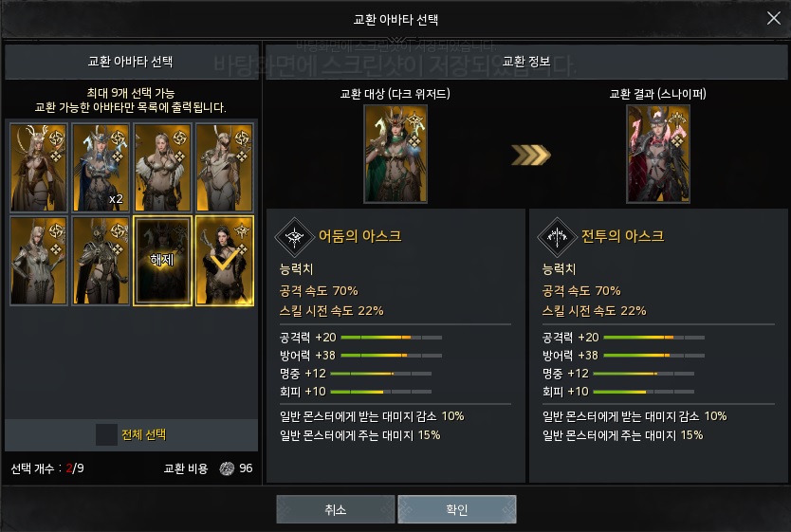
Task: Open the Dark Wizard exchange target portrait
Action: coord(395,154)
